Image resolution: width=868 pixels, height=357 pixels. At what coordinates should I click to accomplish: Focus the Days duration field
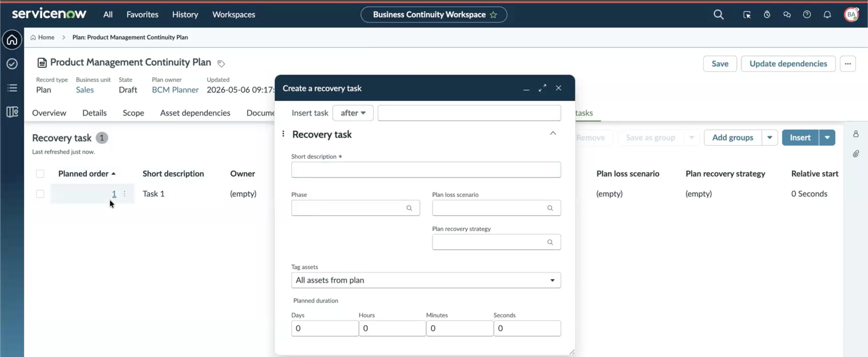(x=325, y=328)
